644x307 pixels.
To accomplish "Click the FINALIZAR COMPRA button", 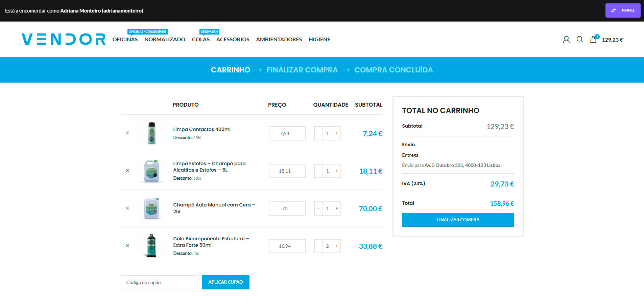I will coord(458,220).
